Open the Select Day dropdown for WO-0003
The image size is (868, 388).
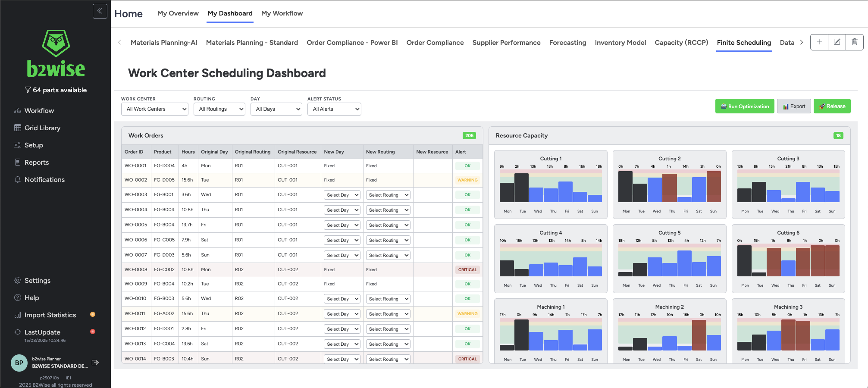point(342,195)
